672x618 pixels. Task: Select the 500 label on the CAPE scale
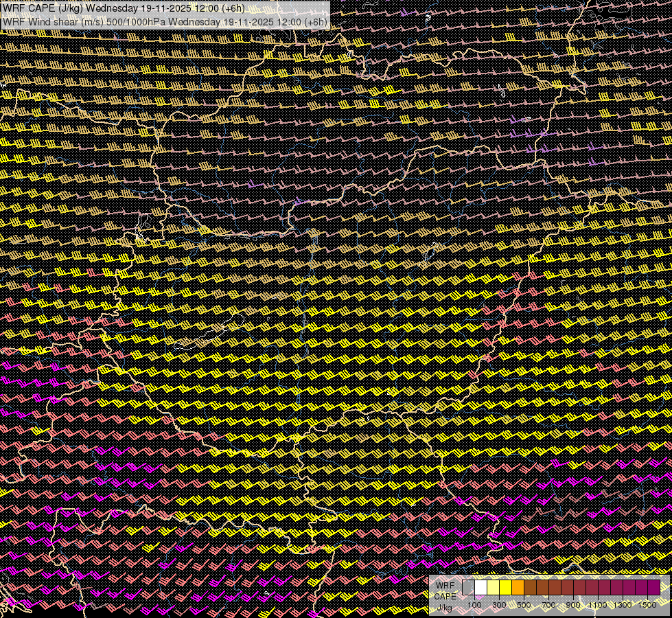coord(524,605)
